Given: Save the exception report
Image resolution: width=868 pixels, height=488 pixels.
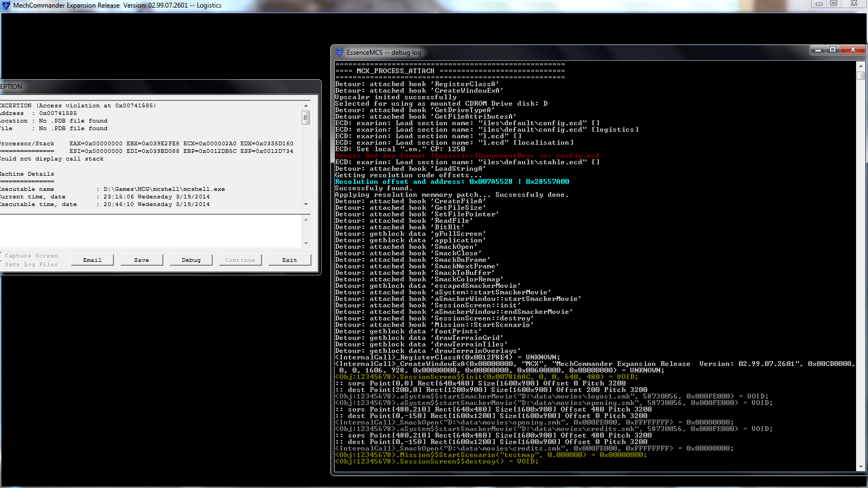Looking at the screenshot, I should point(142,260).
